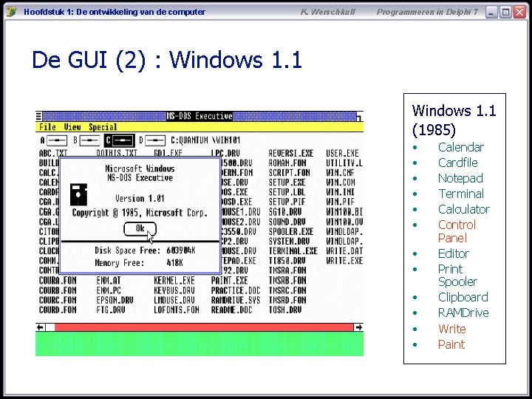Close the presentation window
Image resolution: width=532 pixels, height=399 pixels.
[519, 13]
